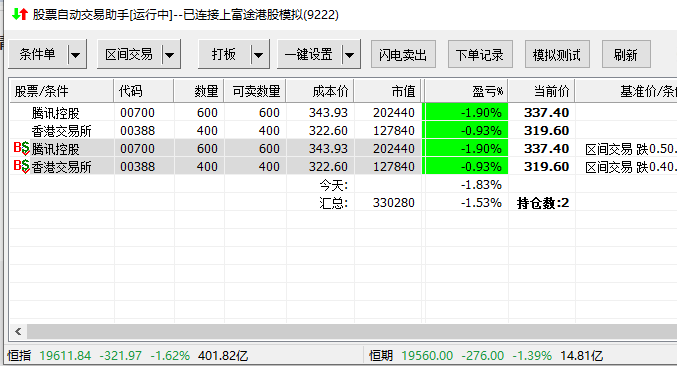Click the 今天: label
Image resolution: width=677 pixels, height=366 pixels.
click(334, 185)
